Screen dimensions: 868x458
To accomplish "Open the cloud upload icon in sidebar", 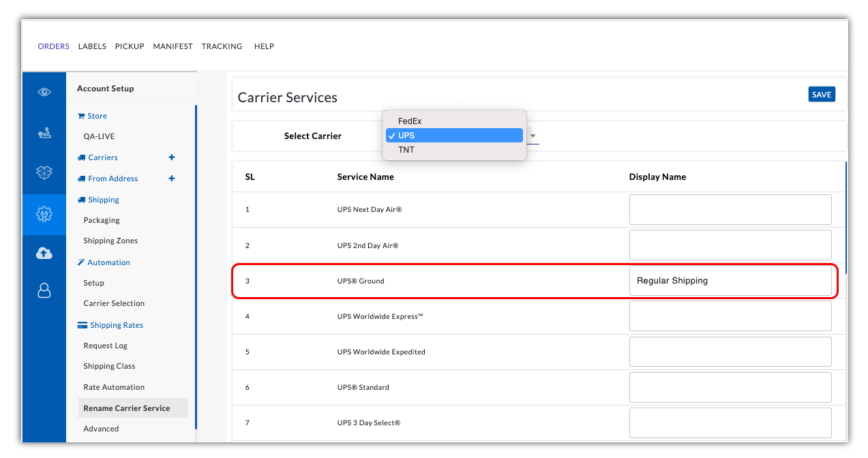I will (44, 253).
